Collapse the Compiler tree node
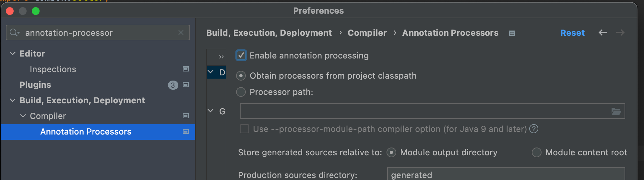This screenshot has width=644, height=180. tap(23, 116)
